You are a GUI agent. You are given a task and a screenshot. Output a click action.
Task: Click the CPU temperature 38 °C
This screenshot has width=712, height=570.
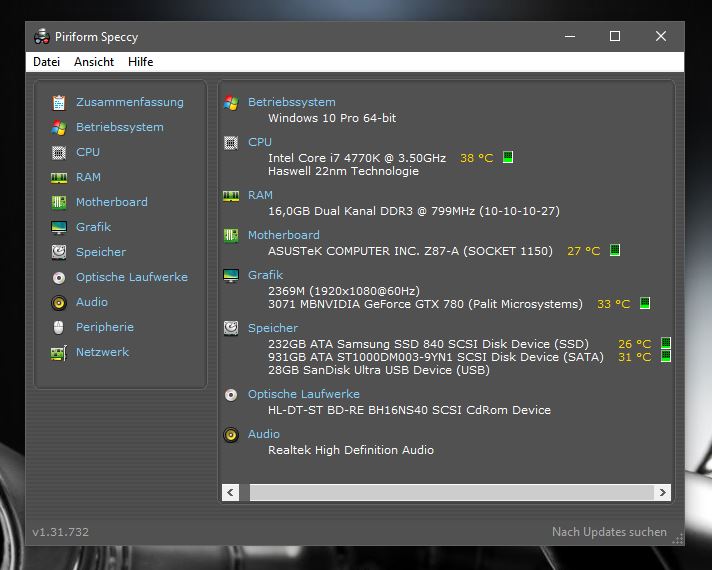point(477,158)
